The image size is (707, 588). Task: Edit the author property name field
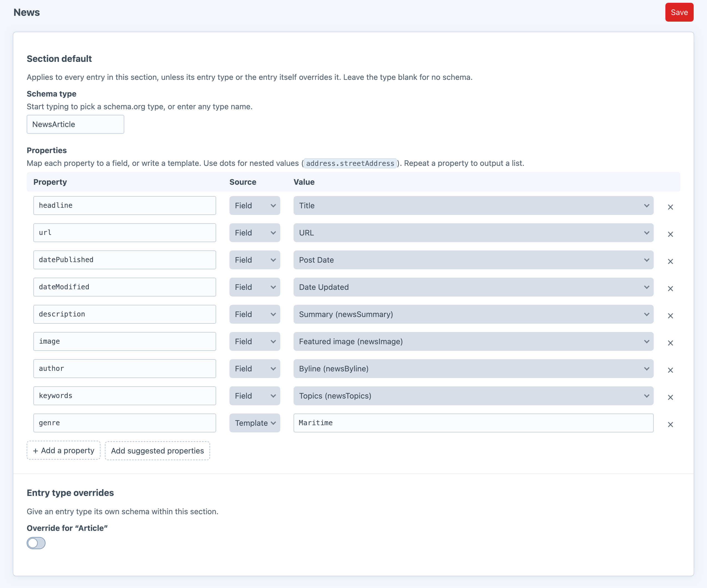(x=125, y=369)
